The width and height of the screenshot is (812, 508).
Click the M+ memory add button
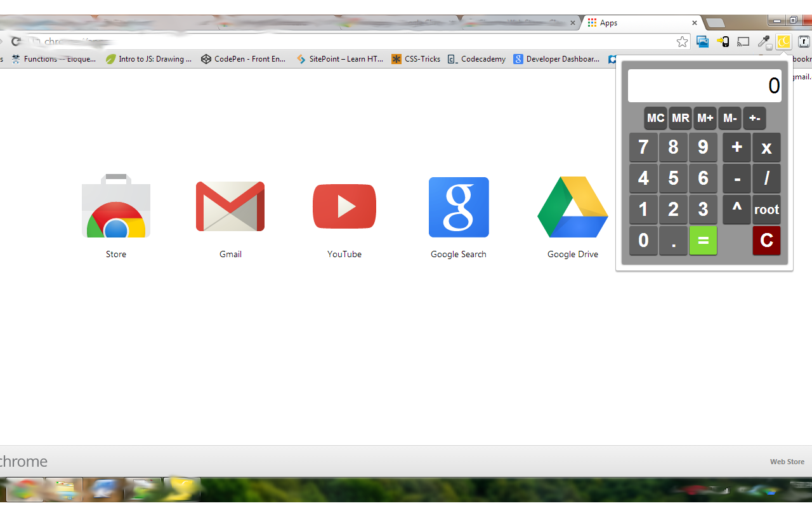click(x=705, y=118)
